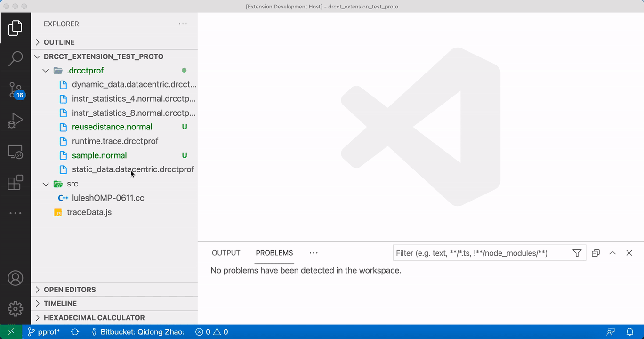Image resolution: width=644 pixels, height=339 pixels.
Task: Open dynamic_data.datacentric.drcct... file
Action: 134,85
